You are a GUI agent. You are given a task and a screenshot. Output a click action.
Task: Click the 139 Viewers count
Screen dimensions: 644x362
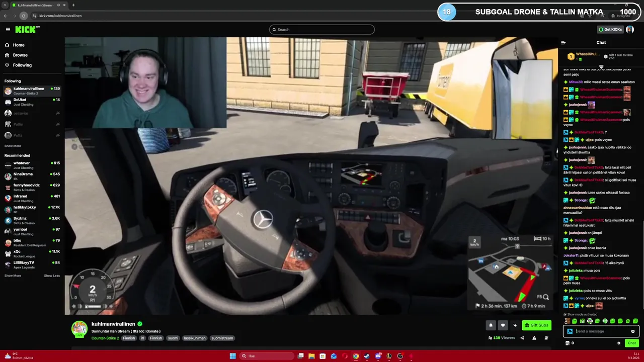(x=502, y=338)
